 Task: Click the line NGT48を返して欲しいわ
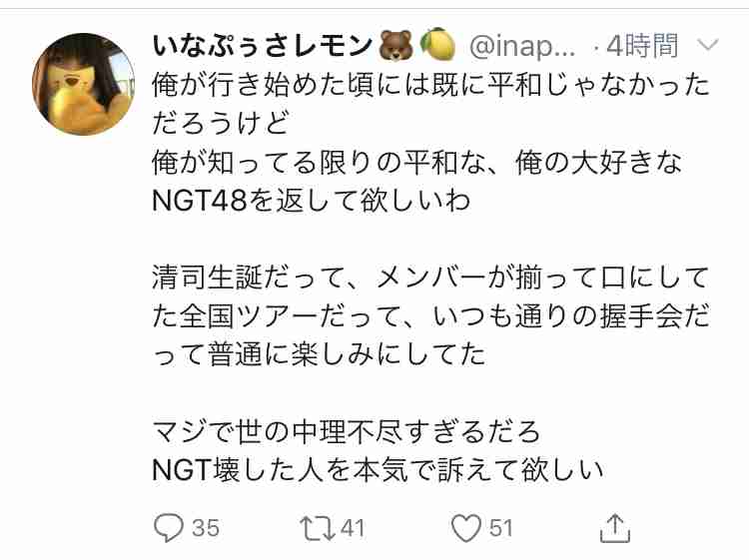[312, 201]
